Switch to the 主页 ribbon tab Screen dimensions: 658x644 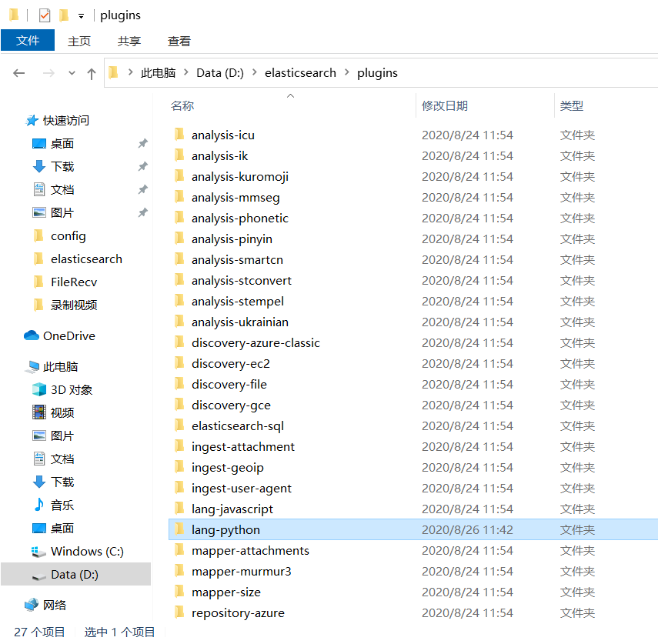pos(79,41)
